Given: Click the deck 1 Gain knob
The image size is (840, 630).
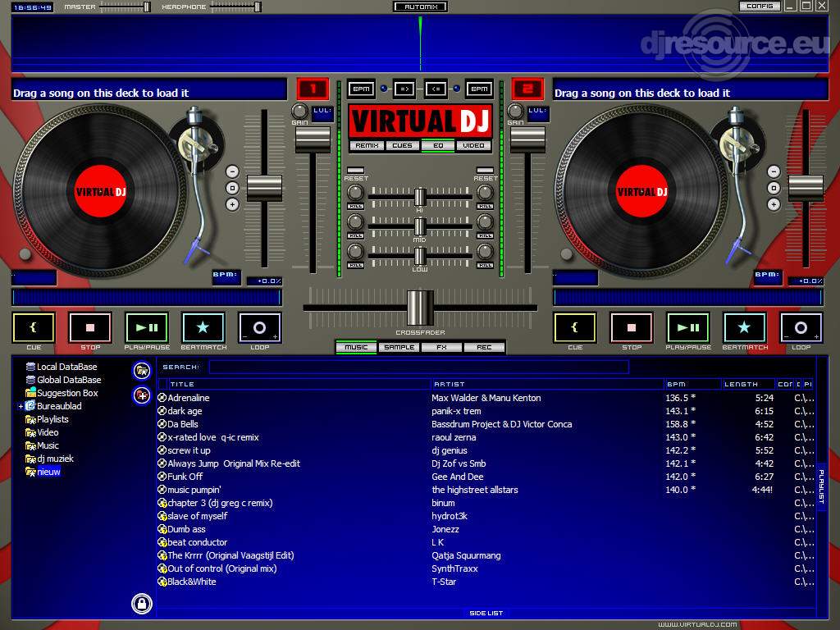Looking at the screenshot, I should (299, 111).
